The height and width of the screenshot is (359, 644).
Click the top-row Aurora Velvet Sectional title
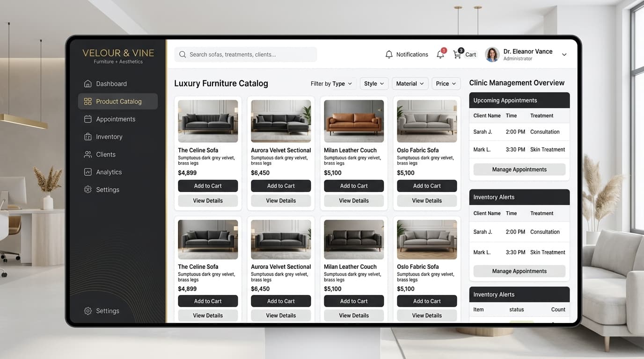[281, 151]
